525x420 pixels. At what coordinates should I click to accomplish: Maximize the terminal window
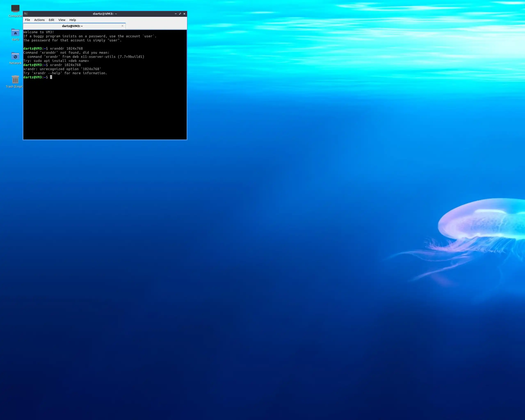click(180, 14)
